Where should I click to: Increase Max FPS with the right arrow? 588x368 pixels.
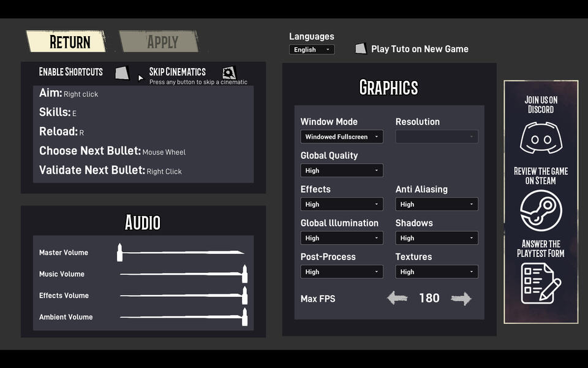(x=461, y=298)
